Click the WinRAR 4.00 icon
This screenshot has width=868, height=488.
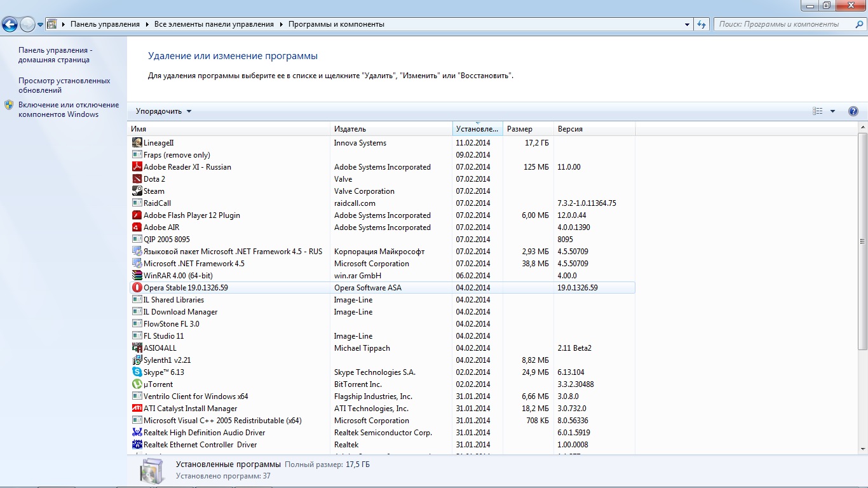click(137, 276)
